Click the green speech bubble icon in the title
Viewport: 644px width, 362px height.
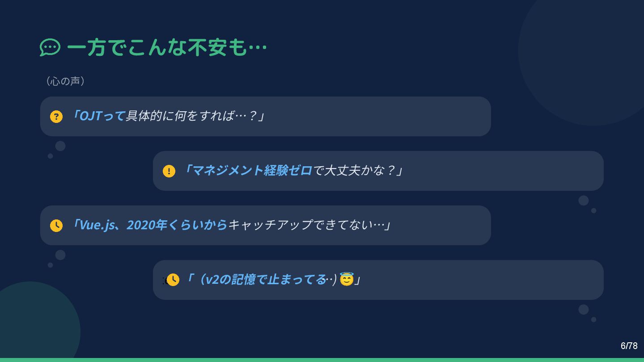[50, 47]
